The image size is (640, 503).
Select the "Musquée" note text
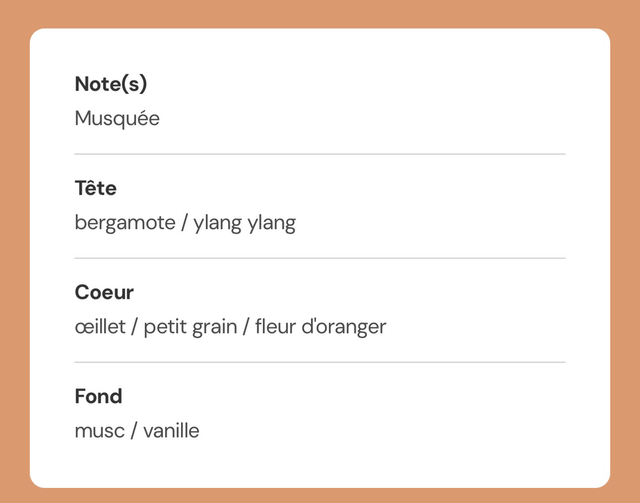click(117, 119)
